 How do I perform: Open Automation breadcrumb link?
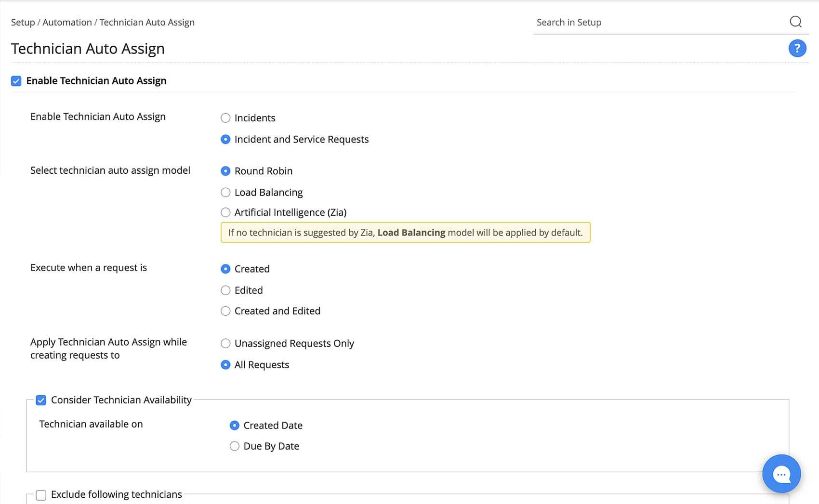67,23
